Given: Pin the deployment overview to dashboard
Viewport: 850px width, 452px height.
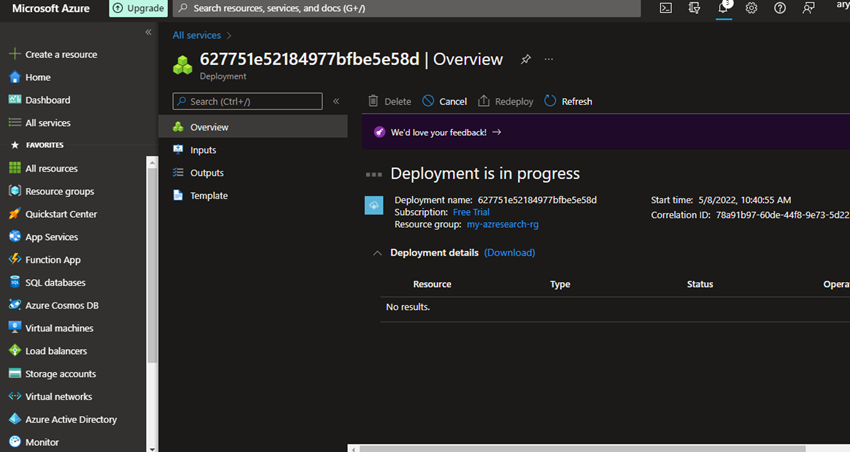Looking at the screenshot, I should pos(525,59).
